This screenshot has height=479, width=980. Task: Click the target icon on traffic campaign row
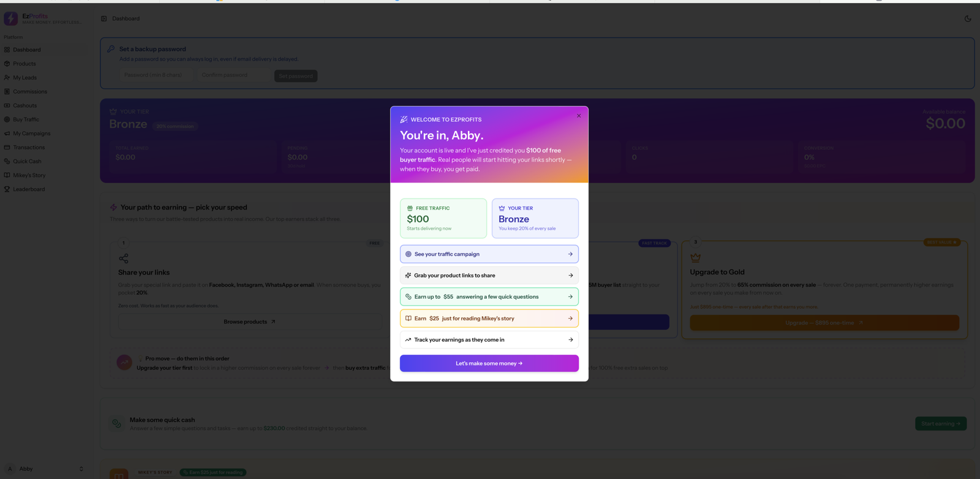409,254
